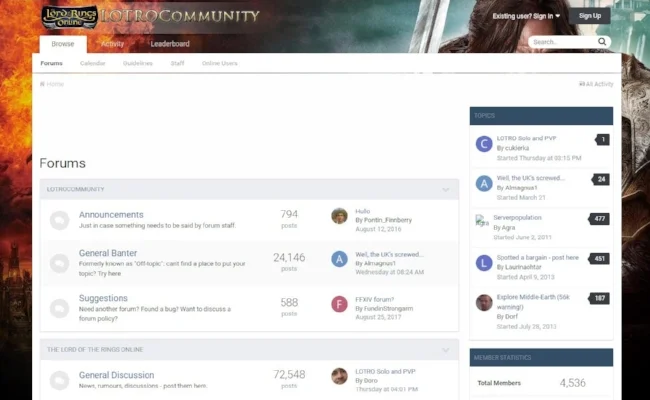
Task: Select Forums in the sub menu
Action: (x=51, y=63)
